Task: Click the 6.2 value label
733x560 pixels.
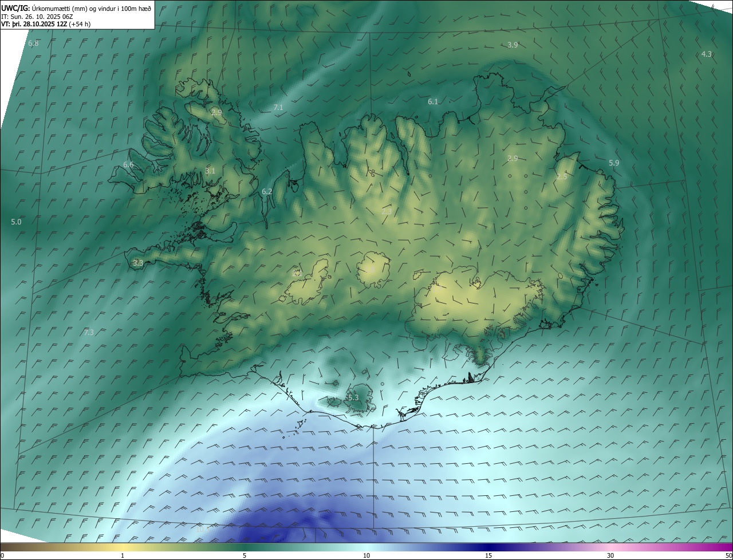Action: [267, 191]
